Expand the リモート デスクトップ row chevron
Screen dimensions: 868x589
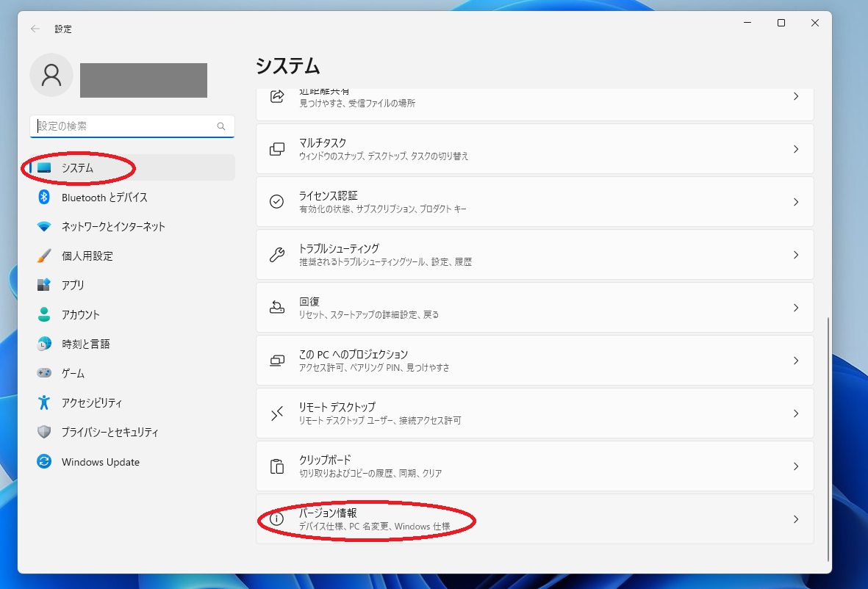coord(796,413)
